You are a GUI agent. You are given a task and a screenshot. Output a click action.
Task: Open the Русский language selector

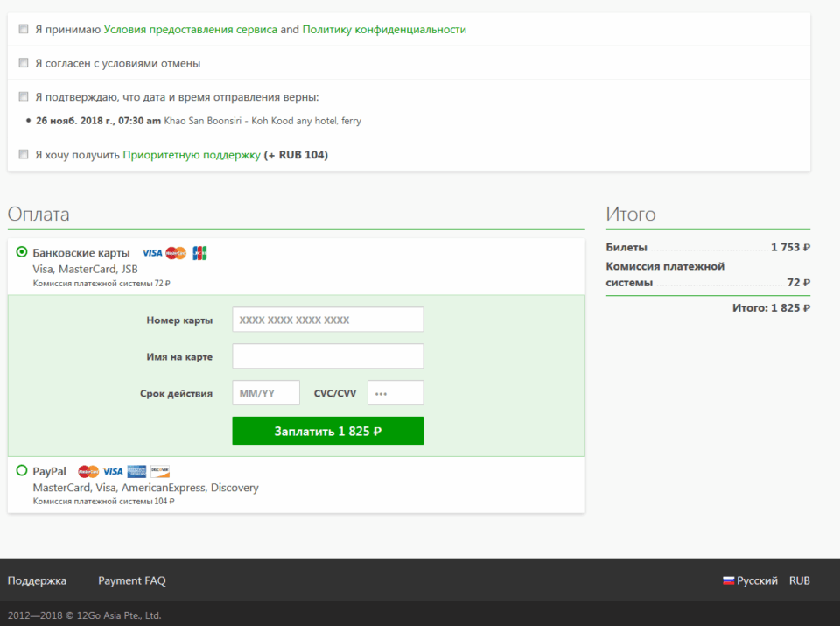pyautogui.click(x=757, y=580)
